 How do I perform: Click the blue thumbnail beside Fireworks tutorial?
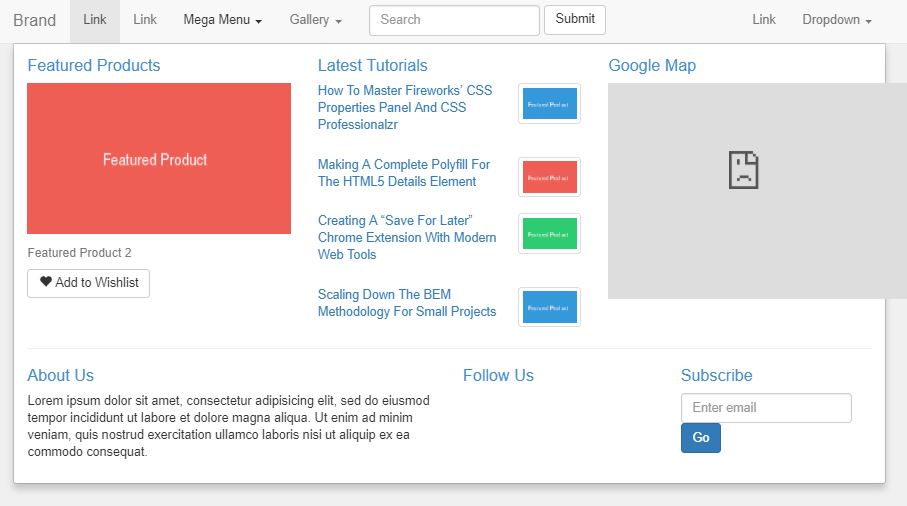tap(549, 104)
